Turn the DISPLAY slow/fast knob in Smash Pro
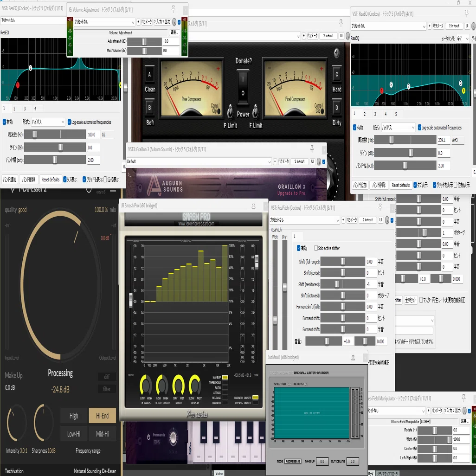Screen dimensions: 476x476 (x=195, y=385)
